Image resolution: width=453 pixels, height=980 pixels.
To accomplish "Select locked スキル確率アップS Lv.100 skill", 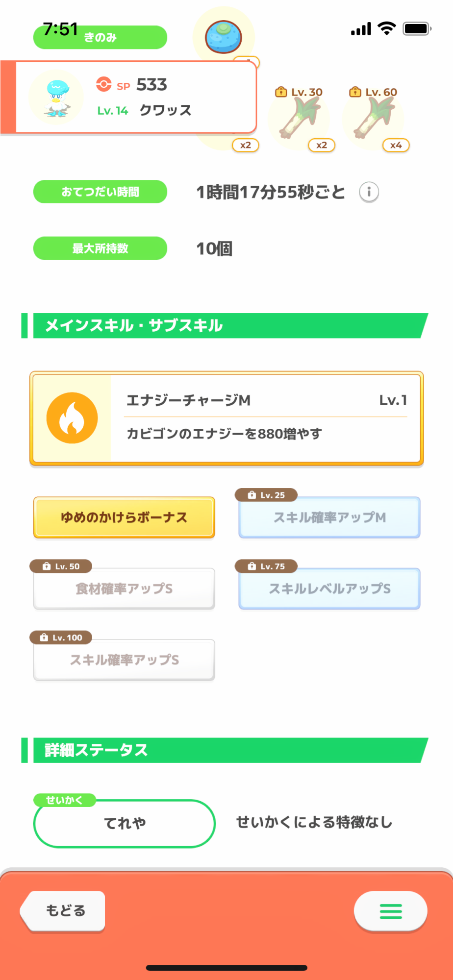I will pos(124,660).
